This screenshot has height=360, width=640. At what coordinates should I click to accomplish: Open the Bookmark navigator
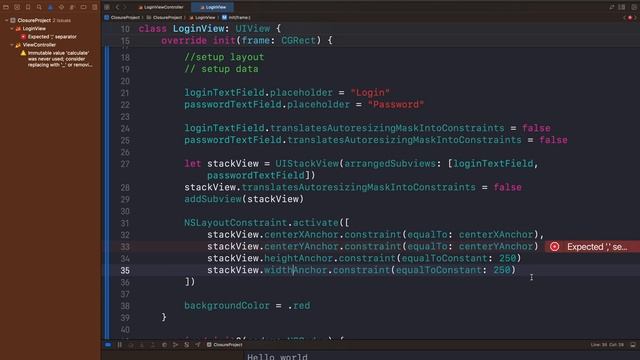[x=28, y=7]
